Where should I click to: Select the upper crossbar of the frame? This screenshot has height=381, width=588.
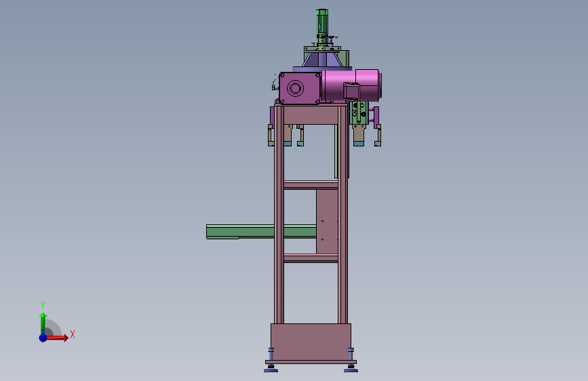coord(311,185)
